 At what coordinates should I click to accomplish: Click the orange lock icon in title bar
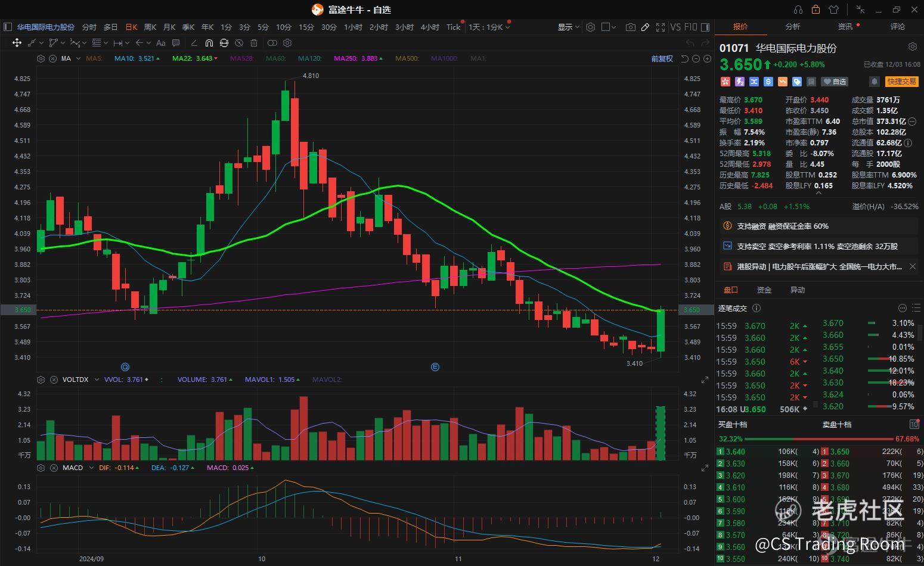click(816, 10)
